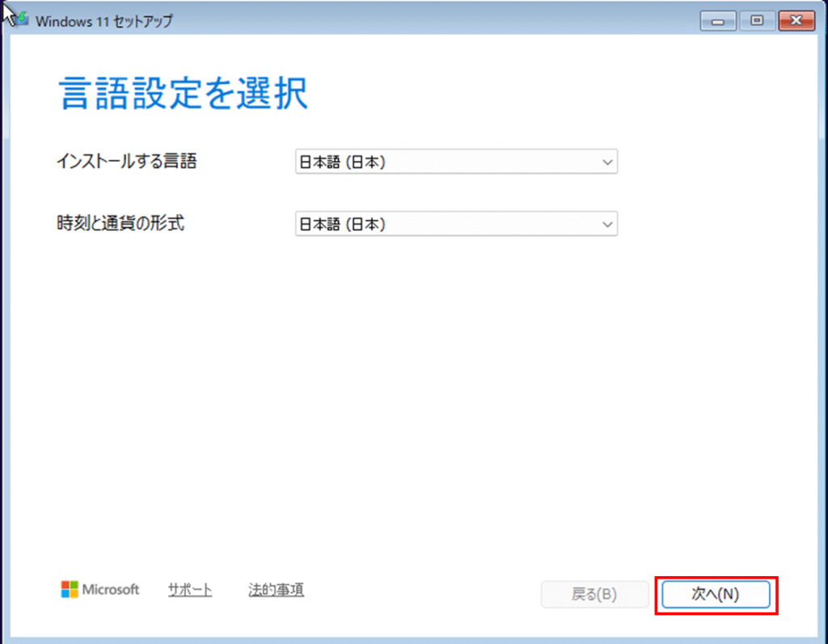Minimize the Windows 11 setup window
Screen dimensions: 828x644
coord(717,21)
